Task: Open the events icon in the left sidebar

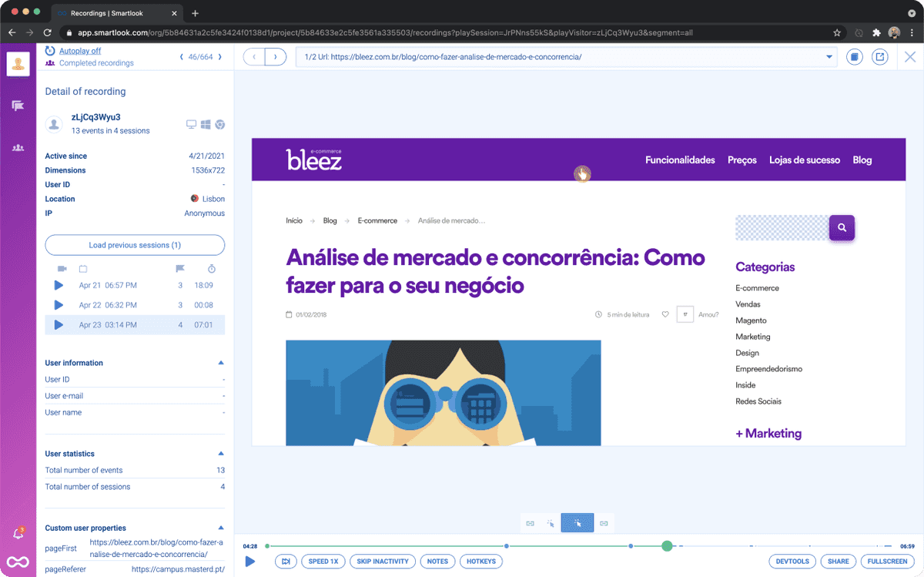Action: pos(18,106)
